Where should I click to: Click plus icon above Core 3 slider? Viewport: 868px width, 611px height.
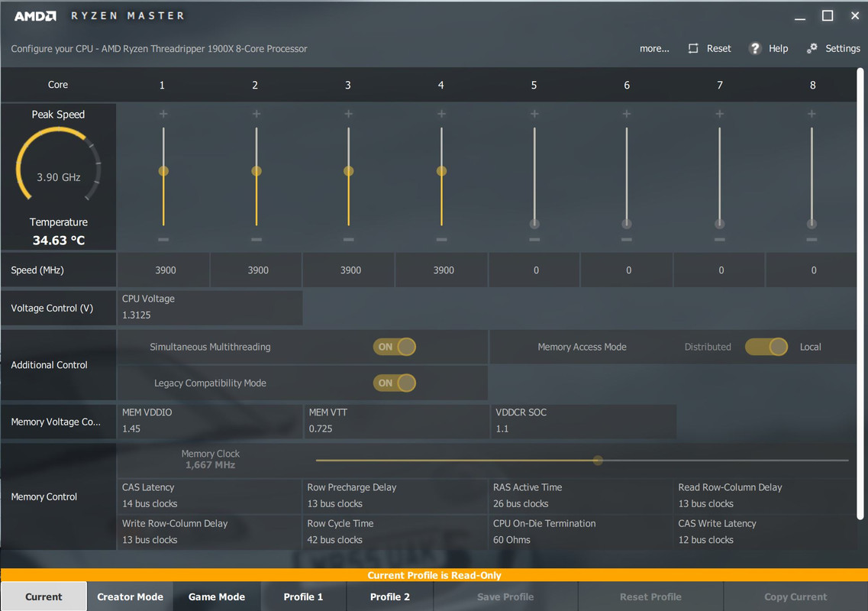[x=348, y=114]
